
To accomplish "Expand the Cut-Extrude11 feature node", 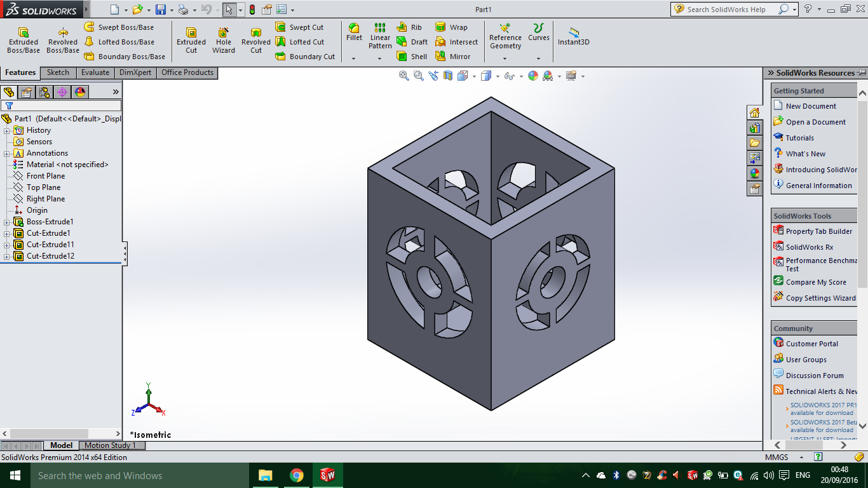I will click(x=7, y=245).
